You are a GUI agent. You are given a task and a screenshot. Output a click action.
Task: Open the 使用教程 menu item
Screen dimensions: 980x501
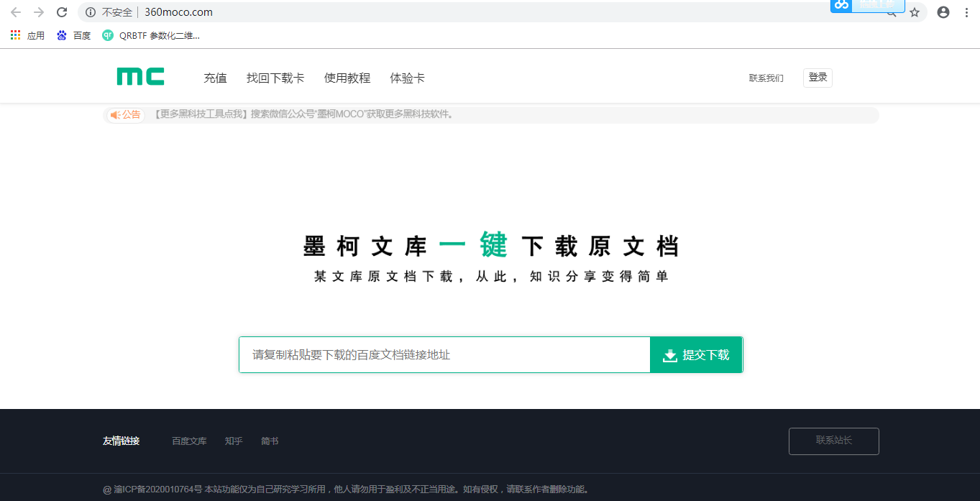pyautogui.click(x=347, y=78)
